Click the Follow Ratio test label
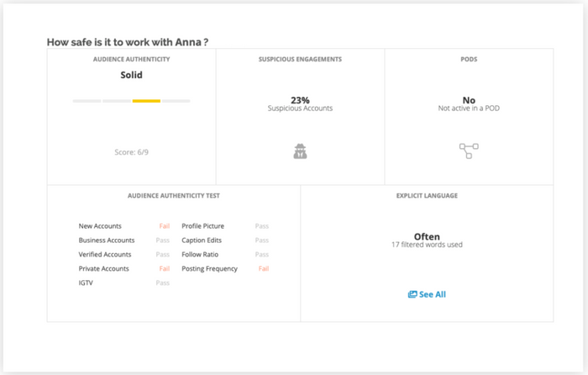 point(202,255)
